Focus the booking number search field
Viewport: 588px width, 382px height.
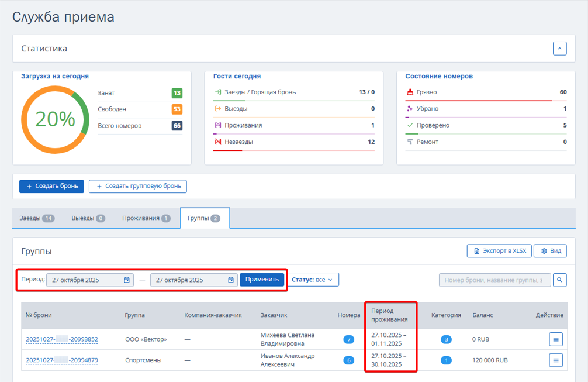(494, 280)
